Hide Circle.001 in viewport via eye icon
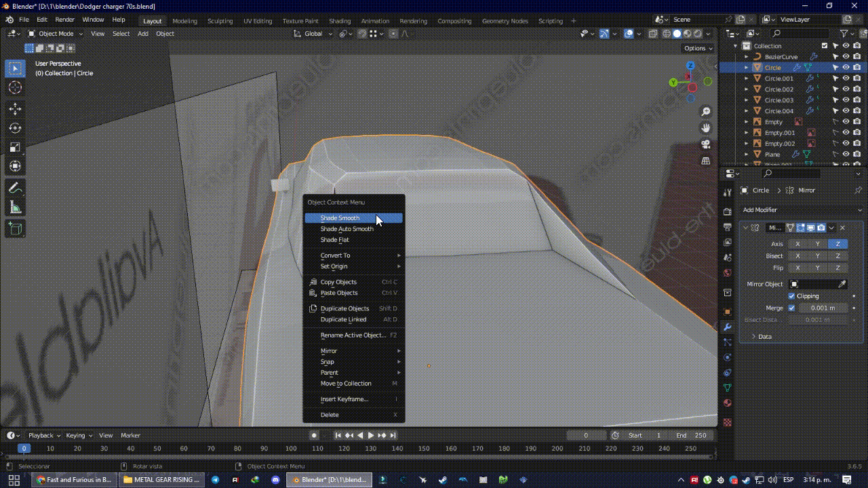This screenshot has height=488, width=868. pos(846,79)
